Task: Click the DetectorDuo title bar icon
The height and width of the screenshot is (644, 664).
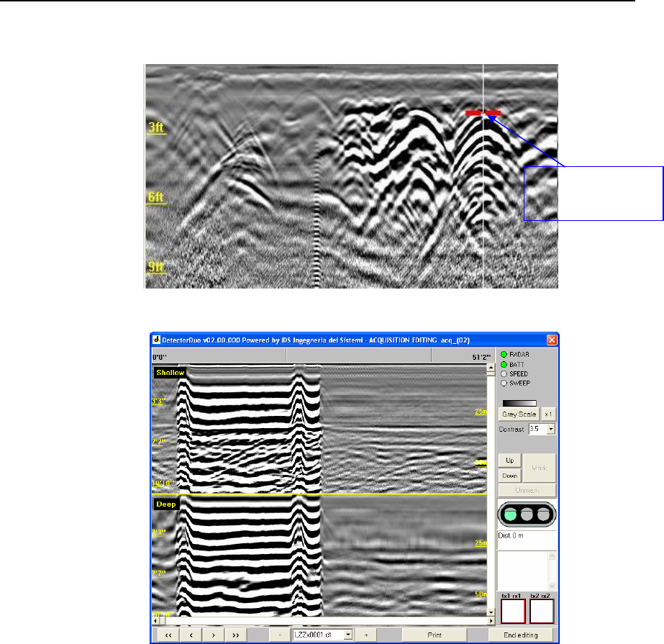Action: click(157, 340)
